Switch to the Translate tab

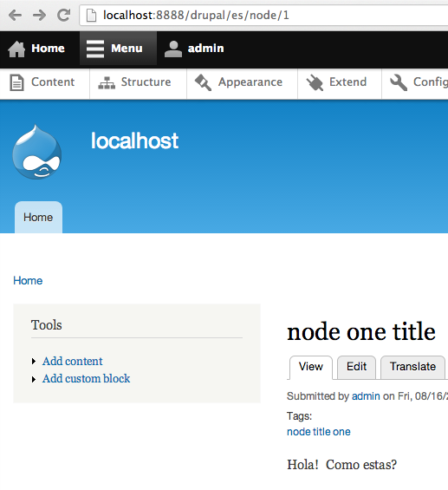(x=412, y=367)
